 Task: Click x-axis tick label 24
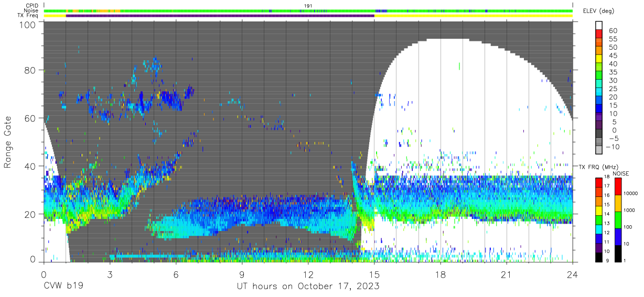click(573, 274)
